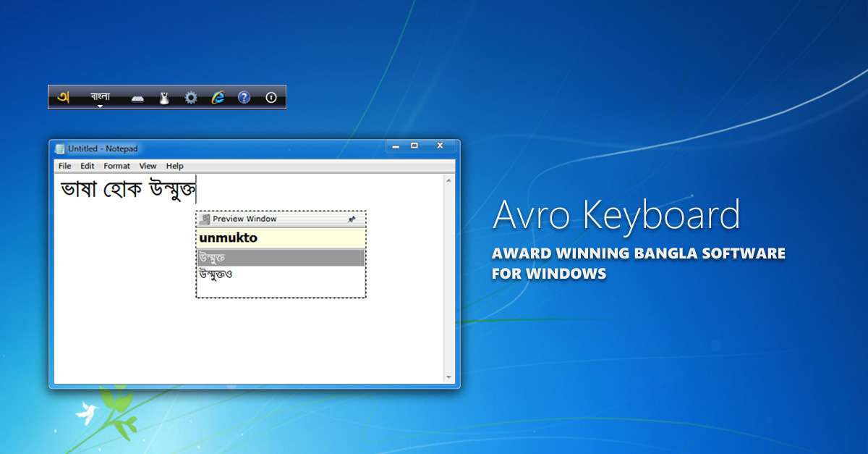The image size is (868, 454).
Task: Toggle the Preview Window pin
Action: (x=352, y=219)
